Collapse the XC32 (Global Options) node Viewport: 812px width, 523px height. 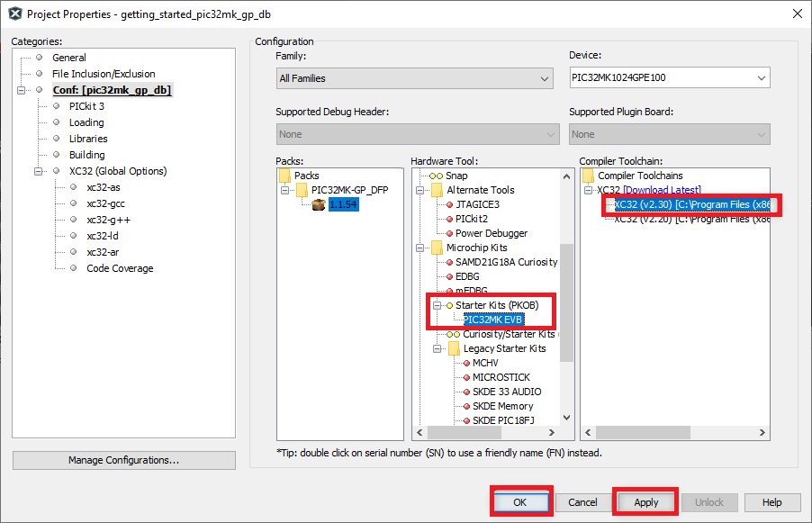(39, 171)
